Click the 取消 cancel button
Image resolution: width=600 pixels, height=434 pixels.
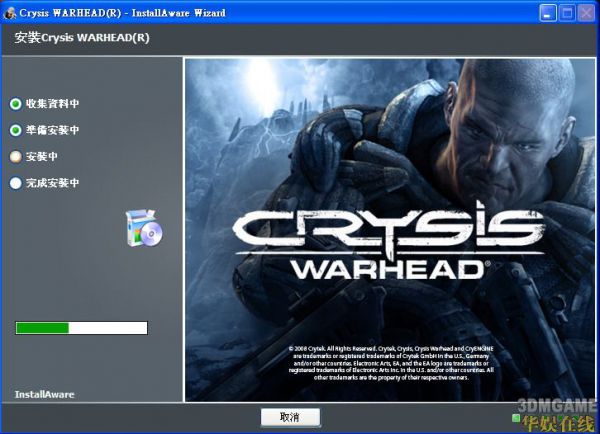click(x=290, y=416)
